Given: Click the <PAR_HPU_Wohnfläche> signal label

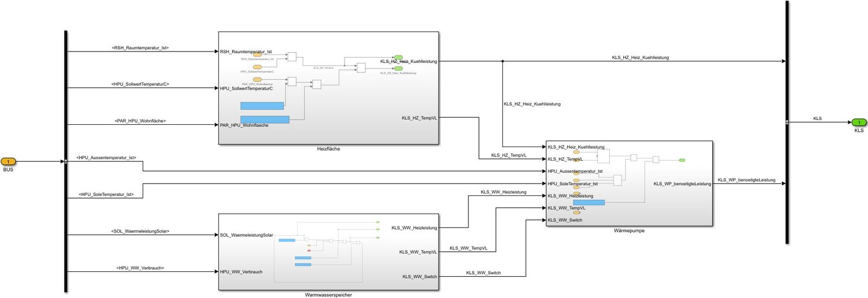Looking at the screenshot, I should click(140, 121).
